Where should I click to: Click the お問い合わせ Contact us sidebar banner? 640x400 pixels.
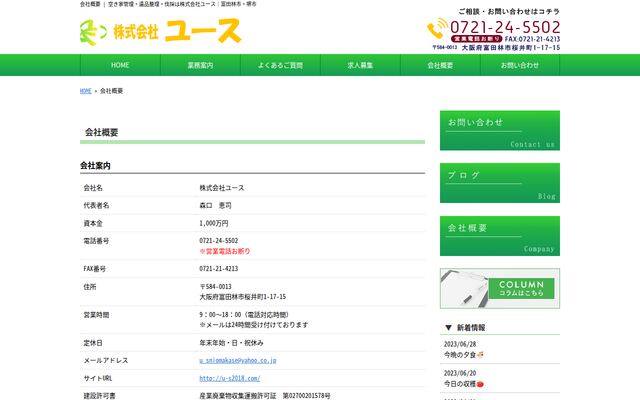500,131
